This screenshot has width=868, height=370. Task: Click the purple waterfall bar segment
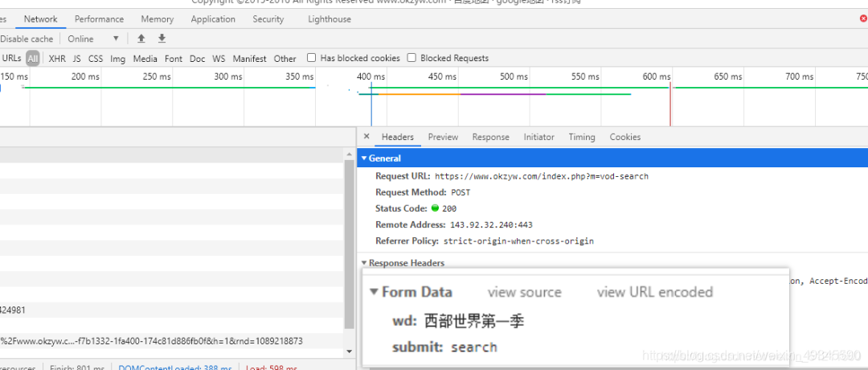pyautogui.click(x=503, y=94)
